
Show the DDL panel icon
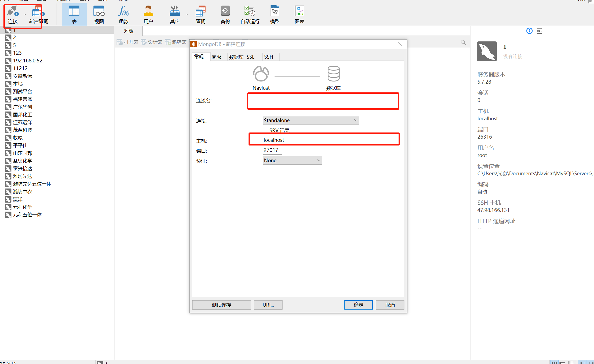(539, 31)
